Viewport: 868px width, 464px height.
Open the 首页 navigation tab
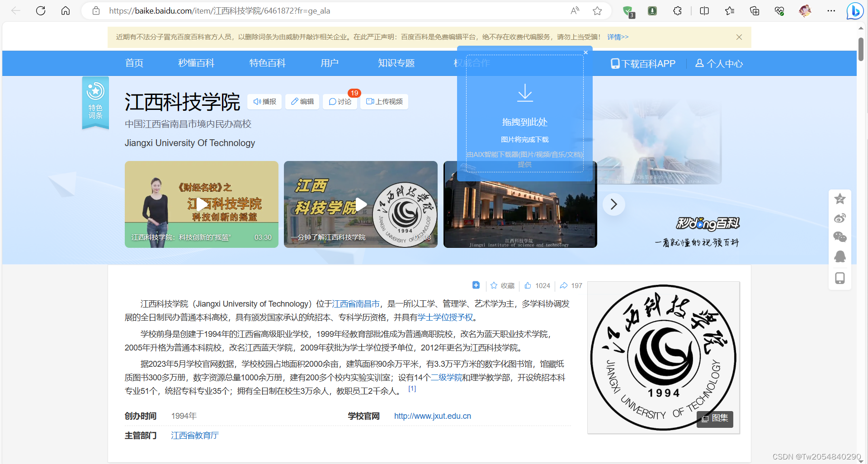[x=134, y=63]
